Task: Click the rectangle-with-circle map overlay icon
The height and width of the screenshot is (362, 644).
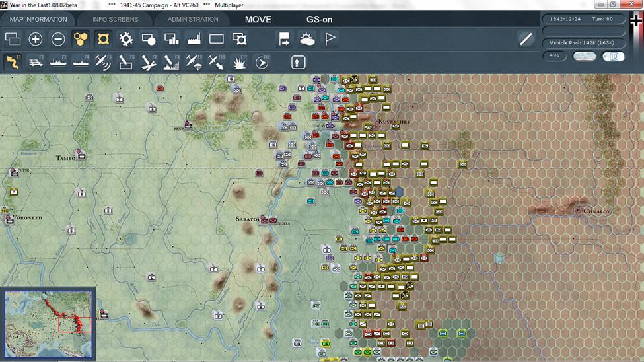Action: (148, 39)
